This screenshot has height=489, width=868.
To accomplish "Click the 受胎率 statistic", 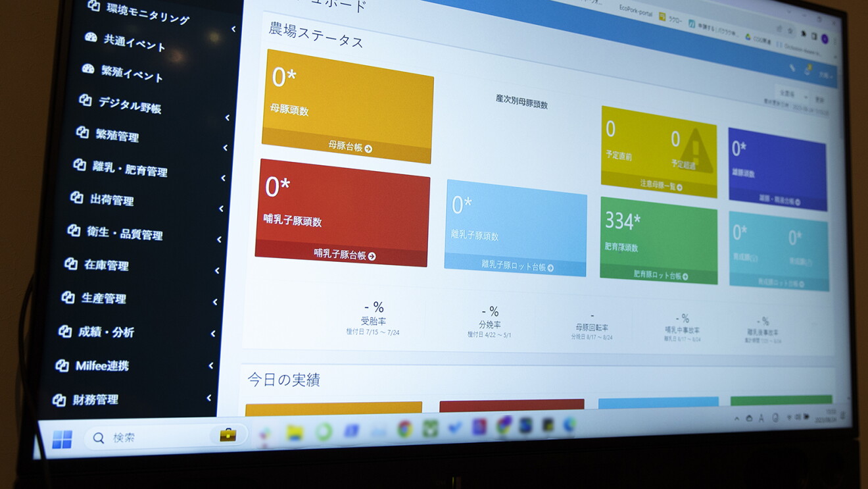I will (x=374, y=319).
